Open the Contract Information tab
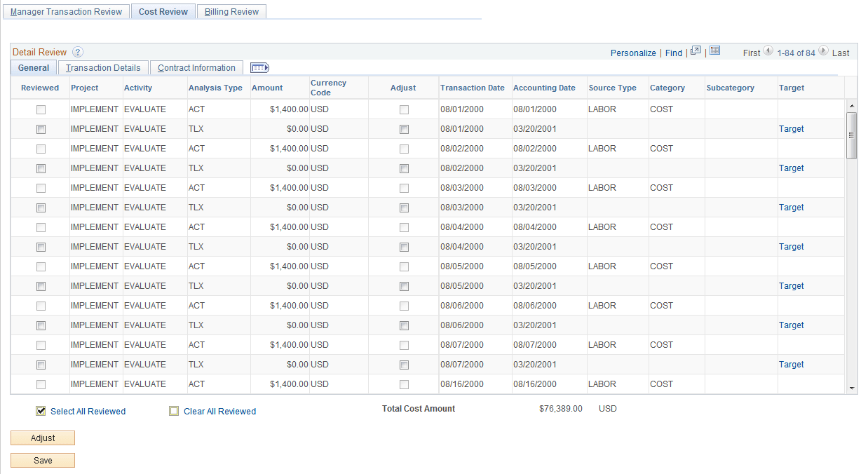Viewport: 868px width, 474px height. [196, 67]
